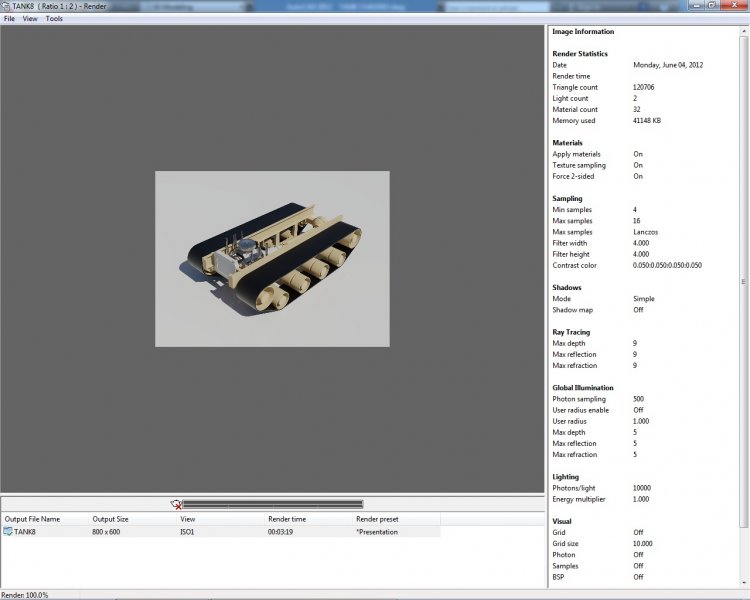Click the Filter width label
Viewport: 750px width, 600px height.
point(569,243)
